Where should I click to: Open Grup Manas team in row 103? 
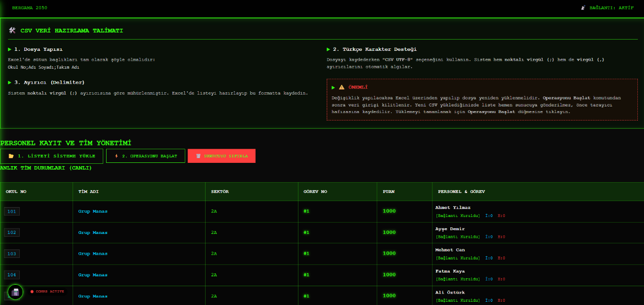pyautogui.click(x=93, y=254)
